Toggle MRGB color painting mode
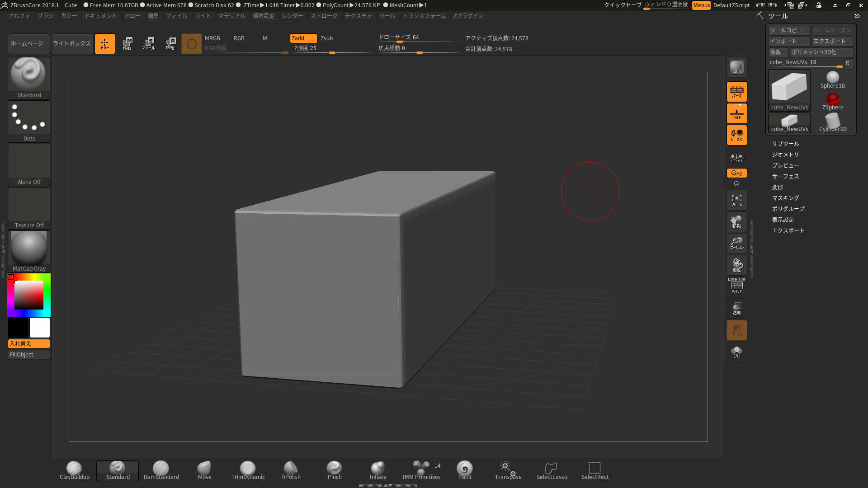Image resolution: width=868 pixels, height=488 pixels. 212,38
